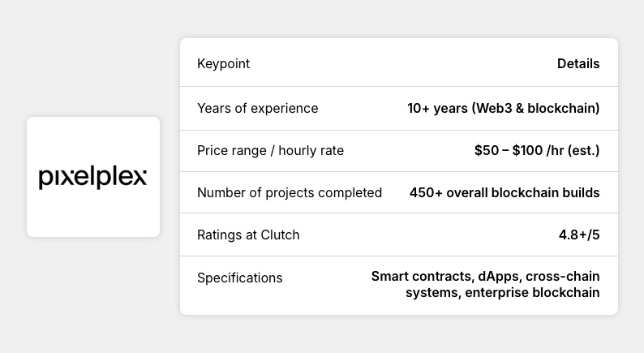This screenshot has width=644, height=353.
Task: Click the /hr (est.) rate suffix
Action: point(577,150)
